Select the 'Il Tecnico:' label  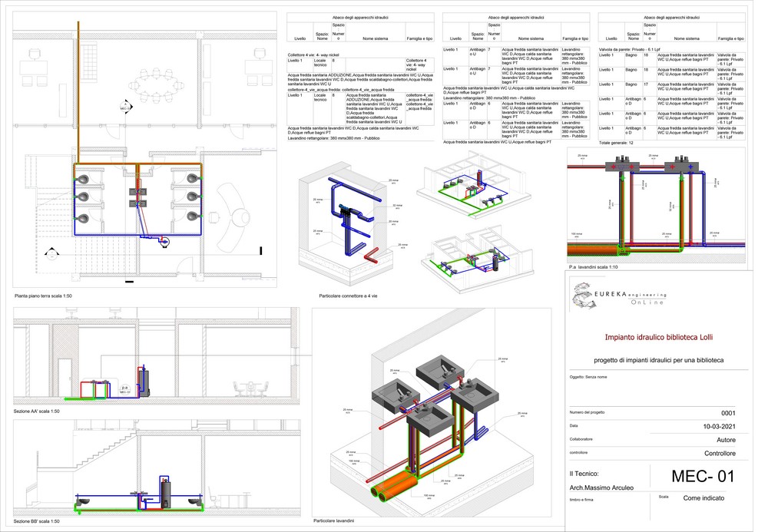point(584,474)
